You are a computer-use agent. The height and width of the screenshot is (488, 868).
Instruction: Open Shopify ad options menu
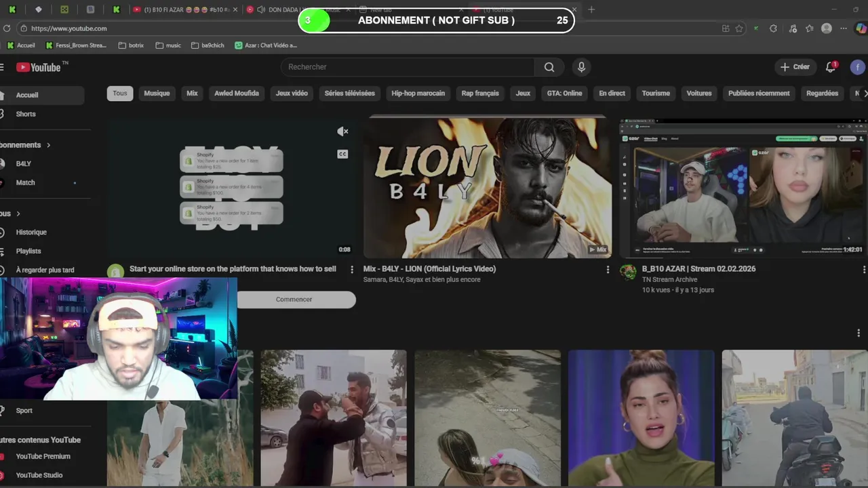pyautogui.click(x=351, y=269)
